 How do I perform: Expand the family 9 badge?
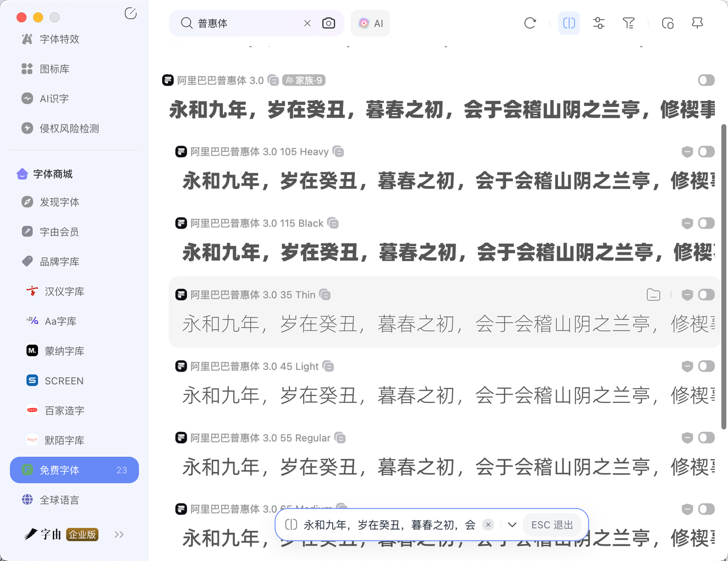(304, 80)
